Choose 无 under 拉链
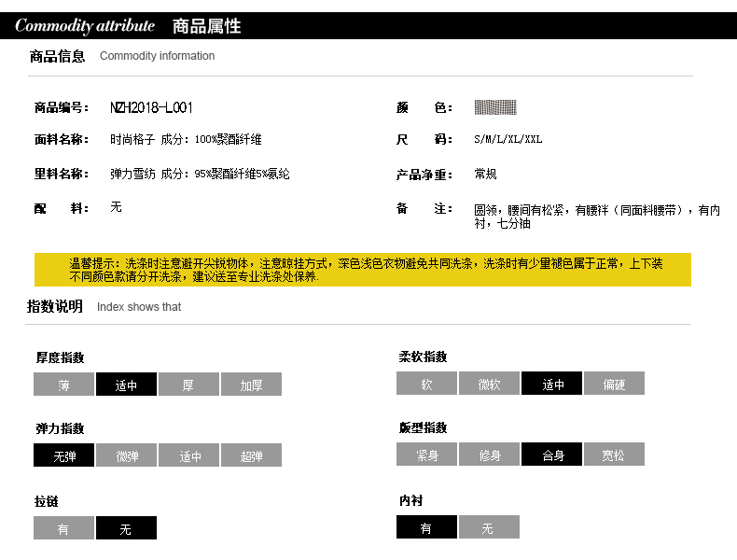The height and width of the screenshot is (560, 737). tap(127, 528)
